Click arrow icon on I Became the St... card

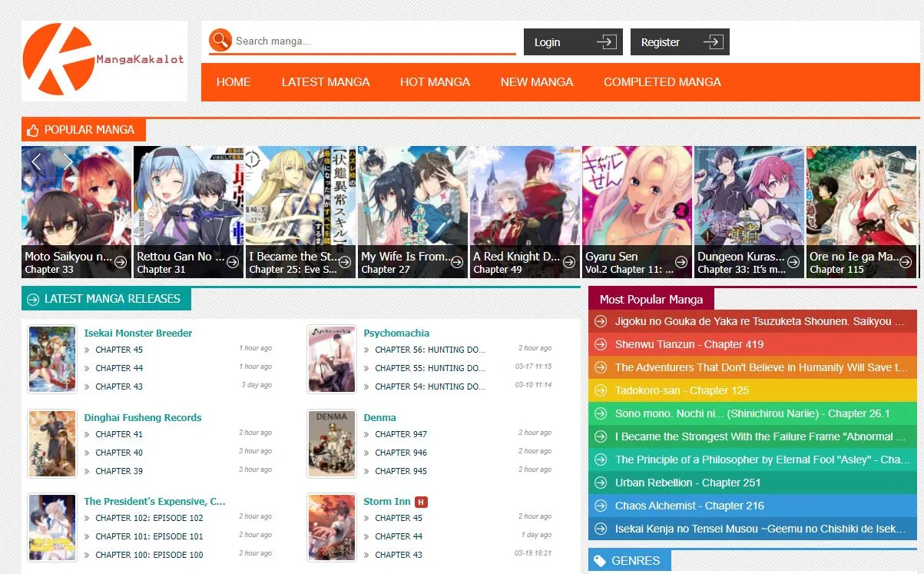pyautogui.click(x=345, y=262)
